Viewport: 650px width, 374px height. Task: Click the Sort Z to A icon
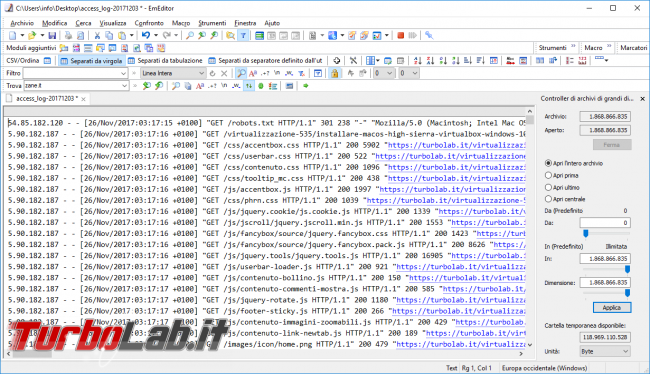430,61
